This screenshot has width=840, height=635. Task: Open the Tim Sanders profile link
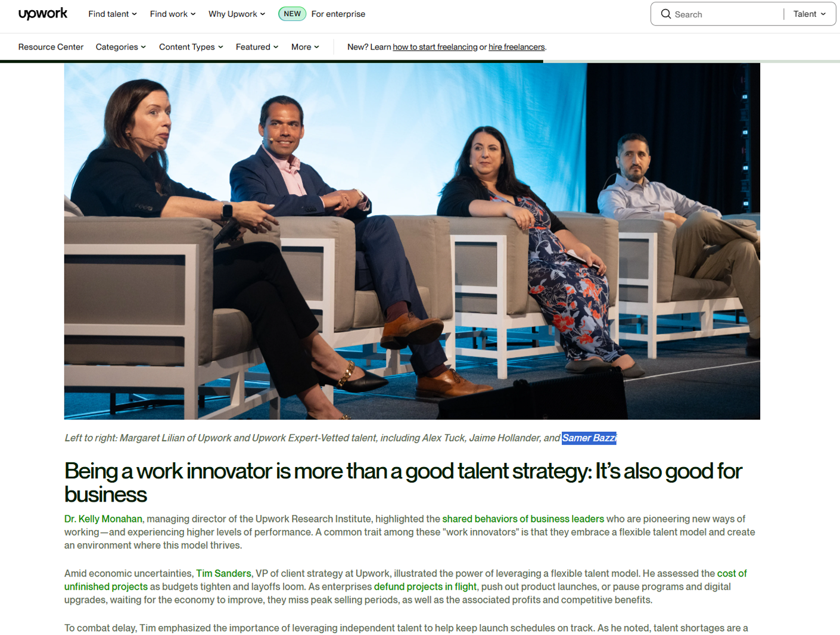click(x=223, y=573)
